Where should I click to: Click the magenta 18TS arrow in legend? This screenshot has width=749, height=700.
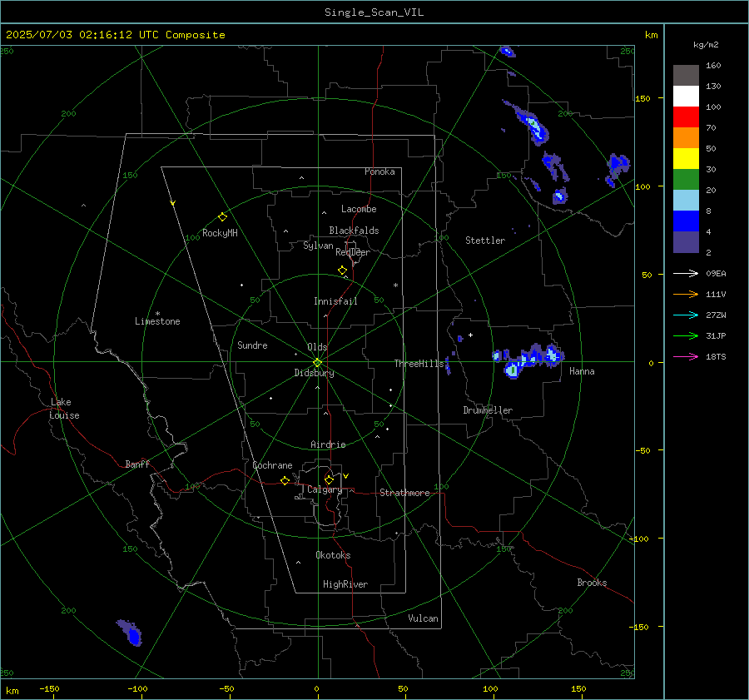point(686,356)
